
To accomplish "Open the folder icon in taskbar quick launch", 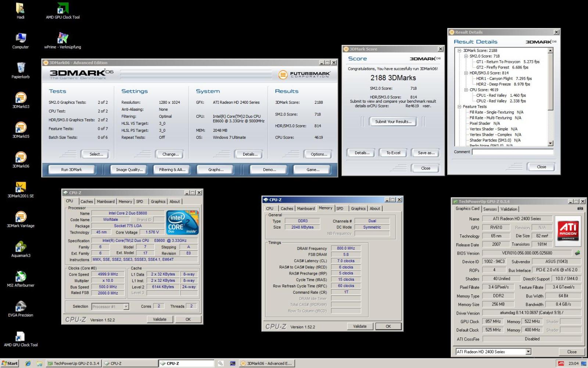I will coord(39,363).
